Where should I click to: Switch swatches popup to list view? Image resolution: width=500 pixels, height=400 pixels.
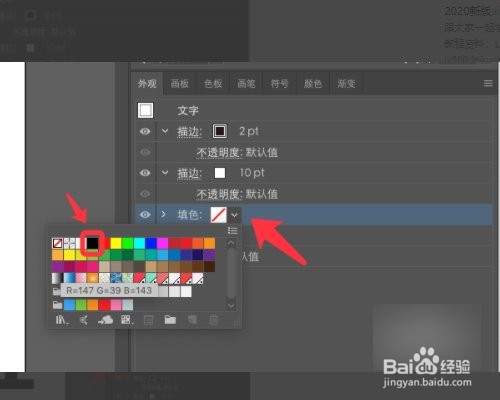[x=232, y=230]
